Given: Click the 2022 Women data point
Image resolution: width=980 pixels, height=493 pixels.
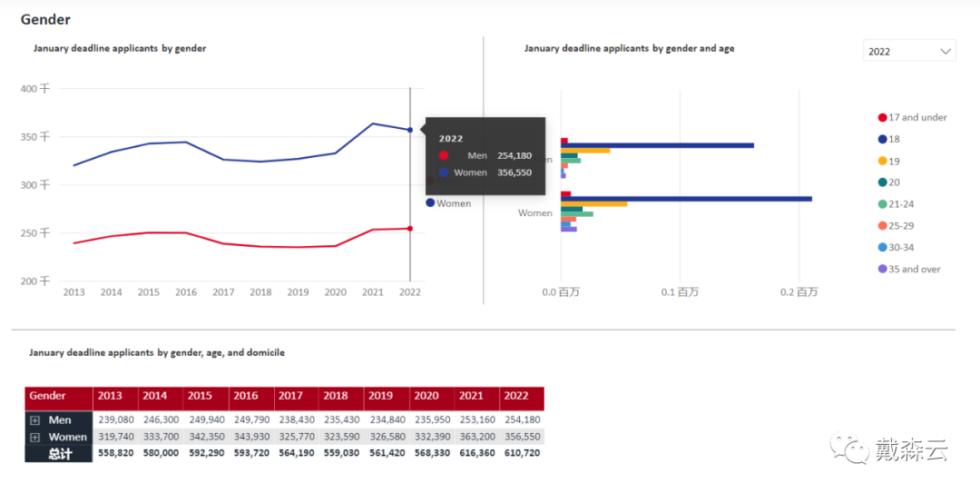Looking at the screenshot, I should pos(410,130).
